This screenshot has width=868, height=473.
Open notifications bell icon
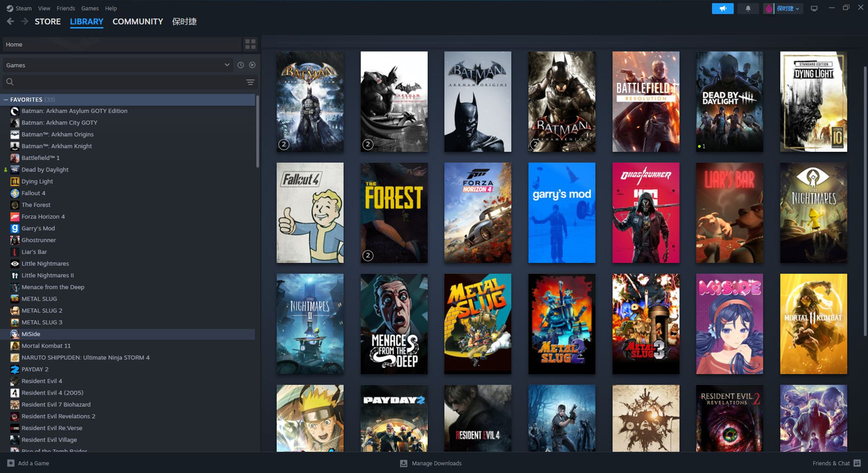[x=748, y=8]
